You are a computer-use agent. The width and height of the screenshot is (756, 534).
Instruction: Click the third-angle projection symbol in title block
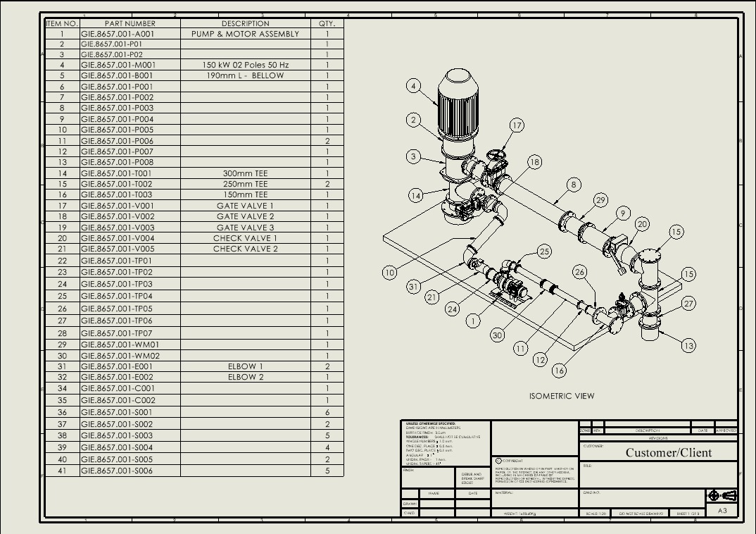click(x=722, y=495)
